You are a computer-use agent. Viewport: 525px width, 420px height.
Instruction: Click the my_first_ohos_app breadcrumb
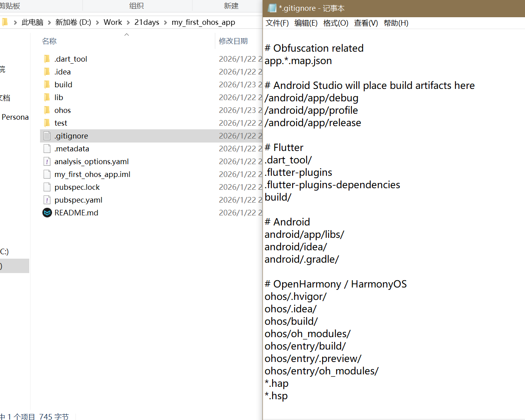click(203, 22)
